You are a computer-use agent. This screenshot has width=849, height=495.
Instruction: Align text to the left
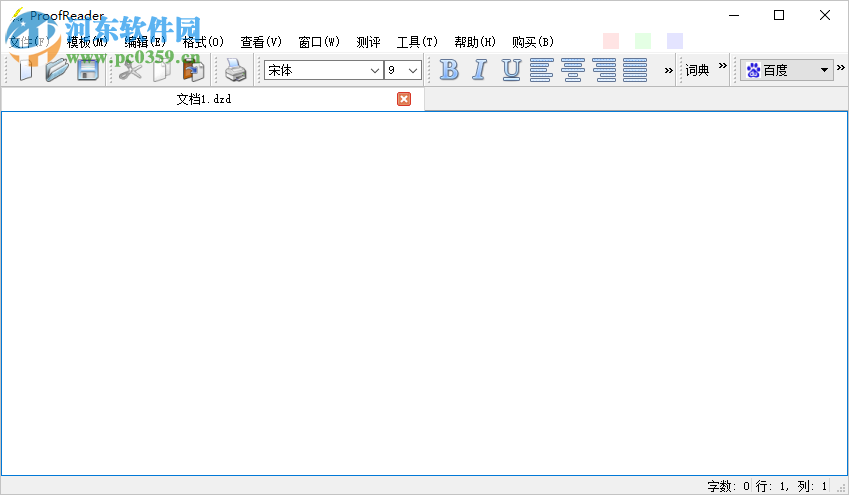click(541, 70)
